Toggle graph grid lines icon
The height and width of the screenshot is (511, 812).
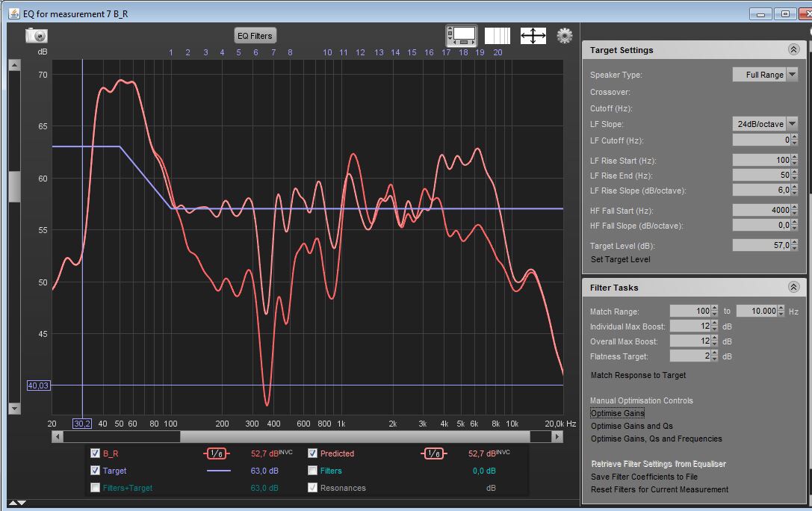click(x=498, y=36)
